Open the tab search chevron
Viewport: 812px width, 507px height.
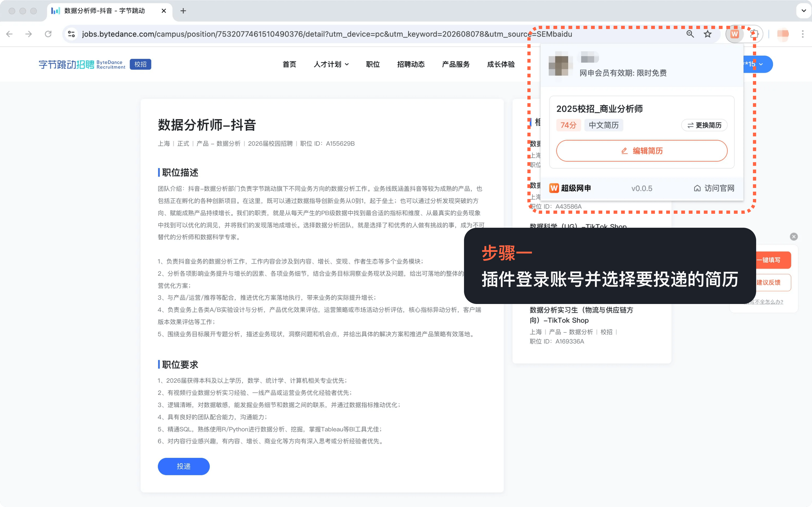(804, 11)
